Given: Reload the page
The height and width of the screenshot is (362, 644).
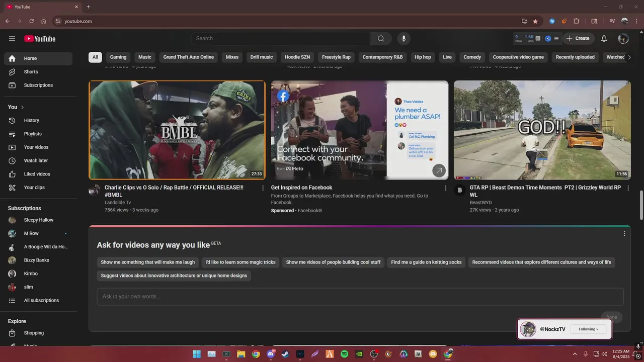Looking at the screenshot, I should tap(31, 21).
